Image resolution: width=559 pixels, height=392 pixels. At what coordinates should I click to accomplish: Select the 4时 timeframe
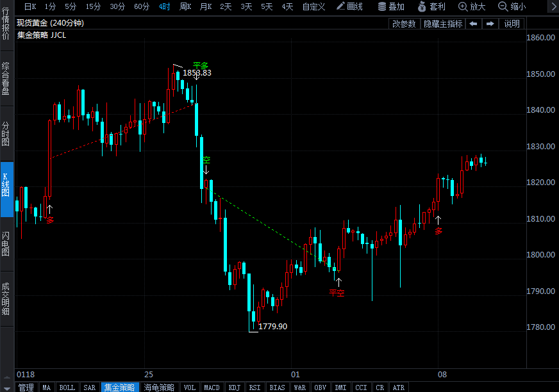click(x=164, y=6)
